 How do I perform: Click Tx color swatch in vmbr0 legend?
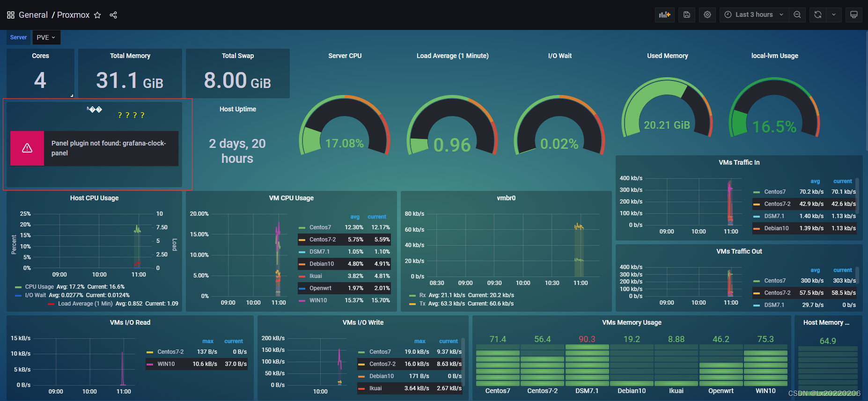[412, 304]
